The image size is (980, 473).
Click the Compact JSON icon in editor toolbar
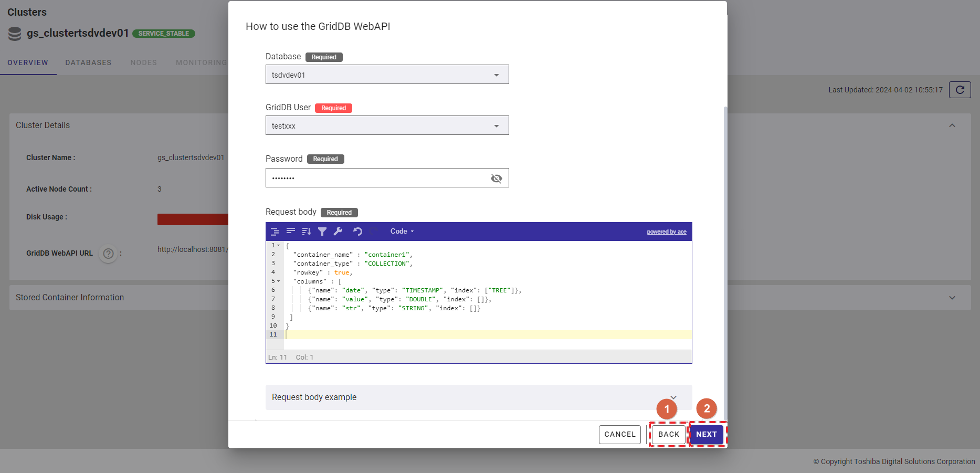(290, 232)
